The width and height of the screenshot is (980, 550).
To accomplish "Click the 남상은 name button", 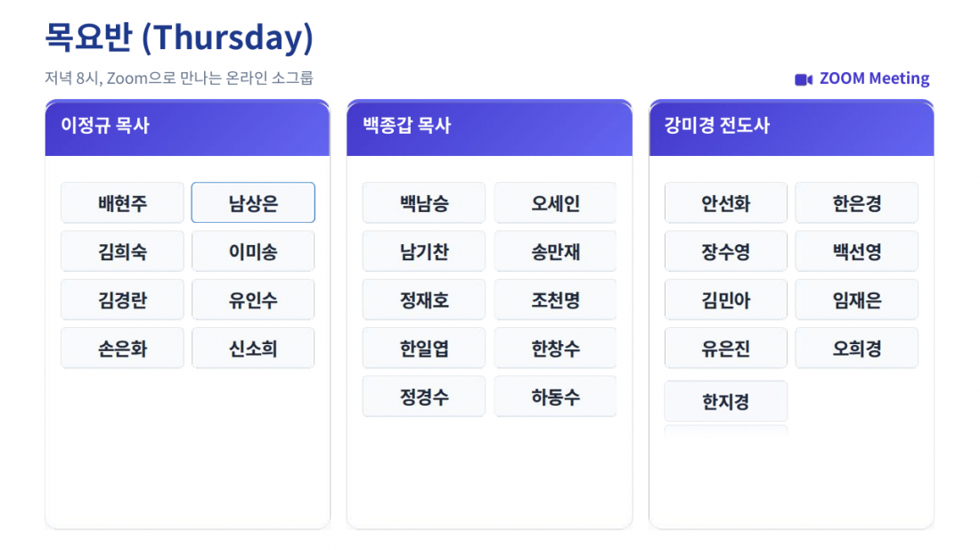I will point(253,203).
